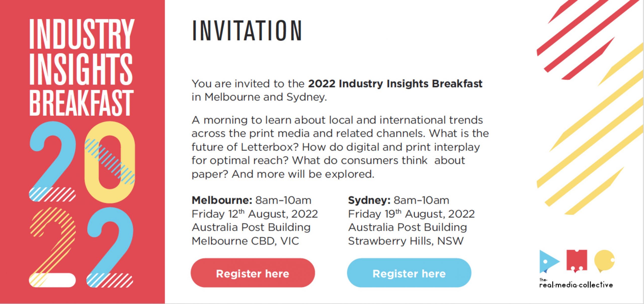
Task: Click the yellow numeral 0 graphic
Action: [110, 162]
